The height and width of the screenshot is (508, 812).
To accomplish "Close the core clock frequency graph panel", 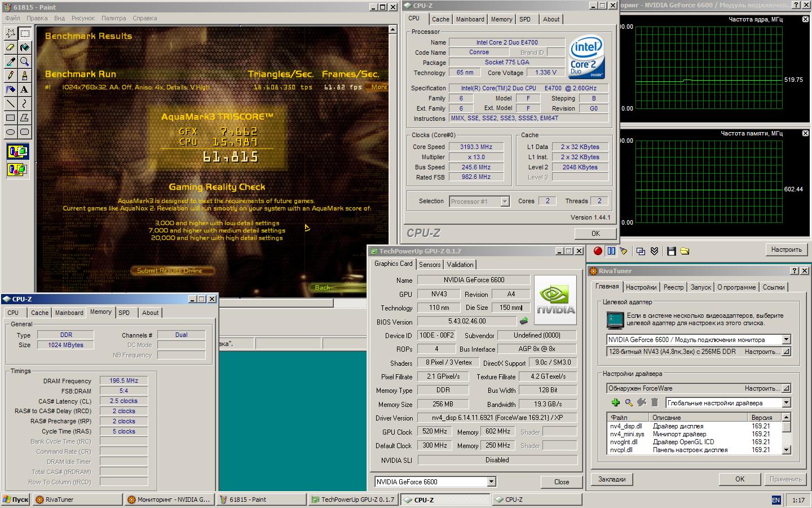I will pyautogui.click(x=805, y=19).
